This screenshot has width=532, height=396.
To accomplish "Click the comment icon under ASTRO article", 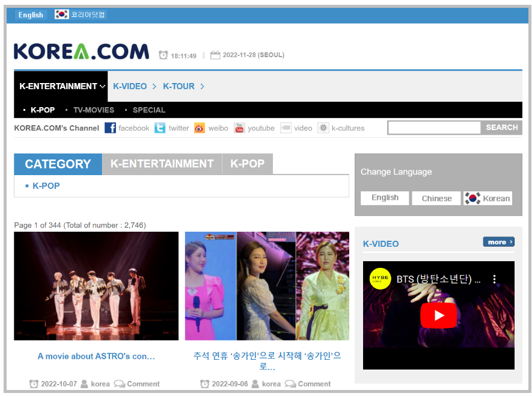I will pyautogui.click(x=120, y=384).
